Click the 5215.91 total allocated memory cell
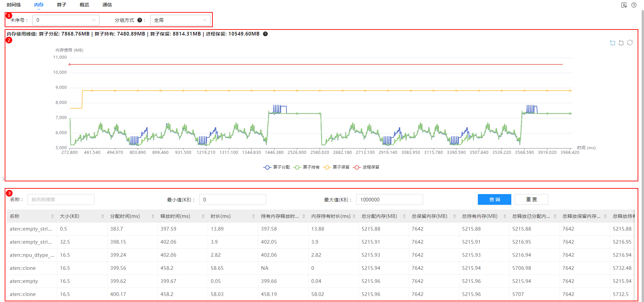The image size is (644, 302). click(x=371, y=242)
